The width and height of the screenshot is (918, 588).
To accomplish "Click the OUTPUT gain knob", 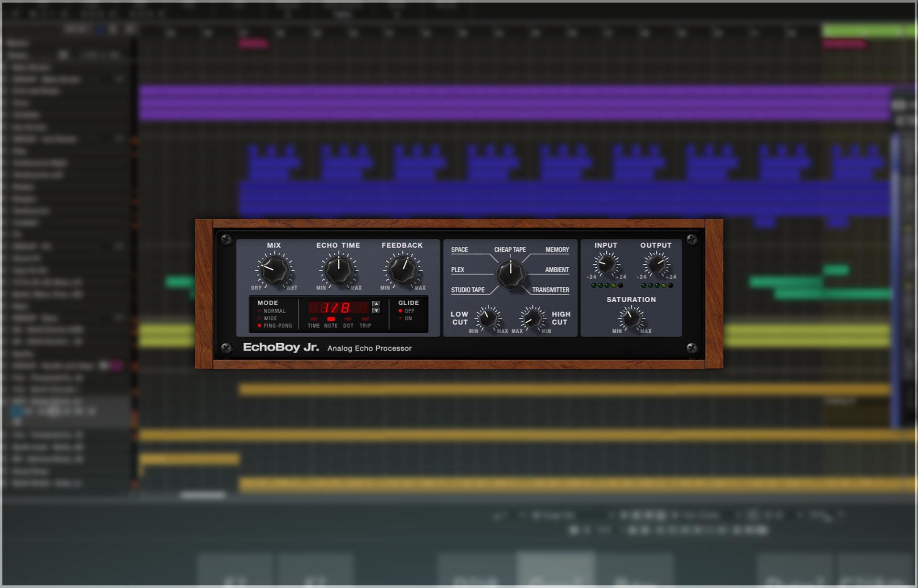I will [x=656, y=264].
